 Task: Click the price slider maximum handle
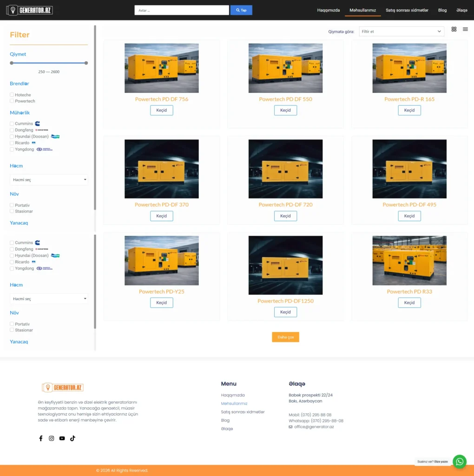pos(86,63)
